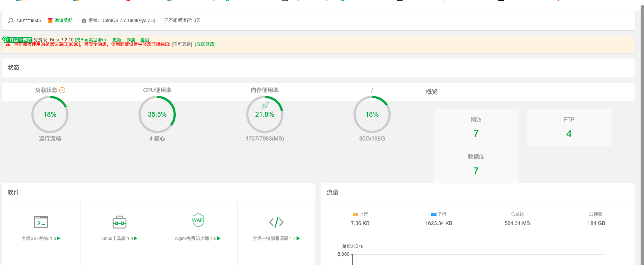Viewport: 644px width, 265px height.
Task: Click the rocket icon in the memory gauge
Action: pos(265,105)
